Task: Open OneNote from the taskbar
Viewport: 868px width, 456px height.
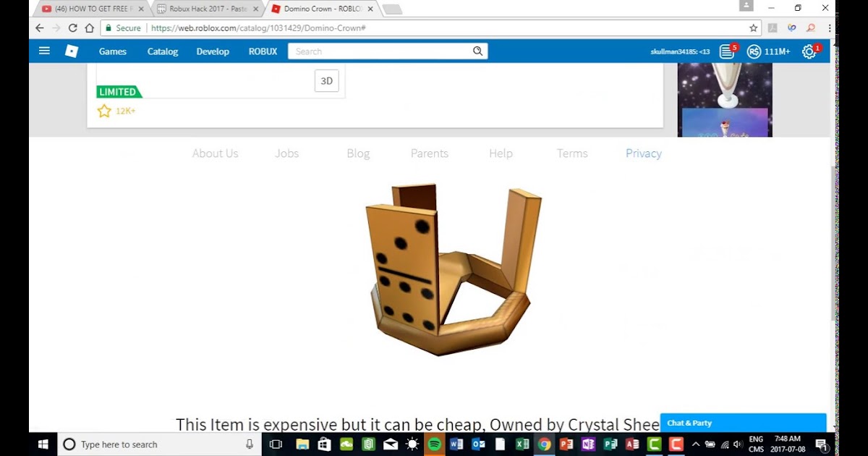Action: [588, 444]
